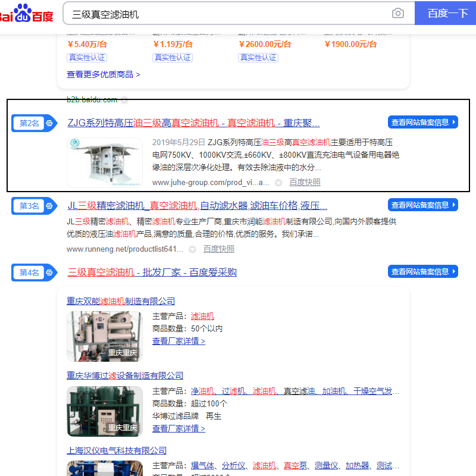476x476 pixels.
Task: Click 加热器 product link of 上海汉仪
Action: 357,466
